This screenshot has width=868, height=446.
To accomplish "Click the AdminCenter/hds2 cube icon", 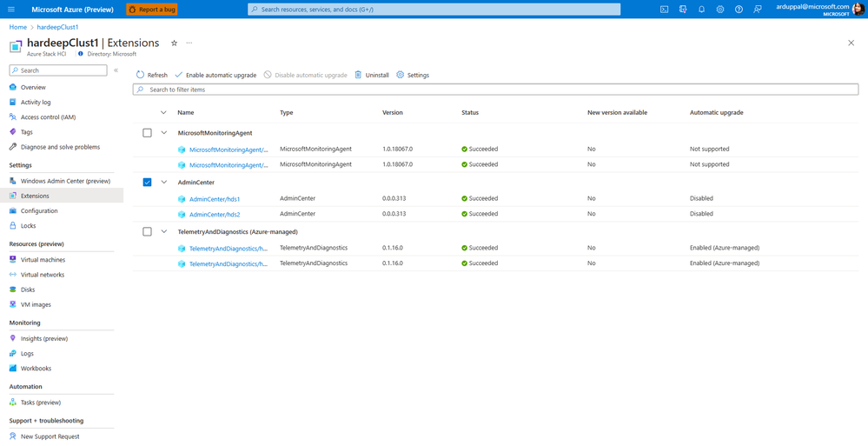I will pyautogui.click(x=182, y=215).
